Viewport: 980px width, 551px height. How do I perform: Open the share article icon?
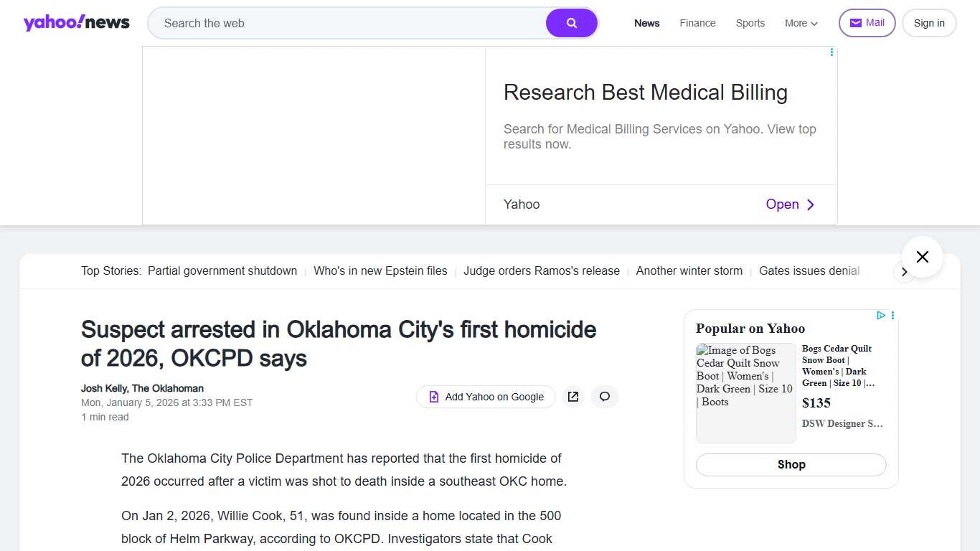pos(573,396)
